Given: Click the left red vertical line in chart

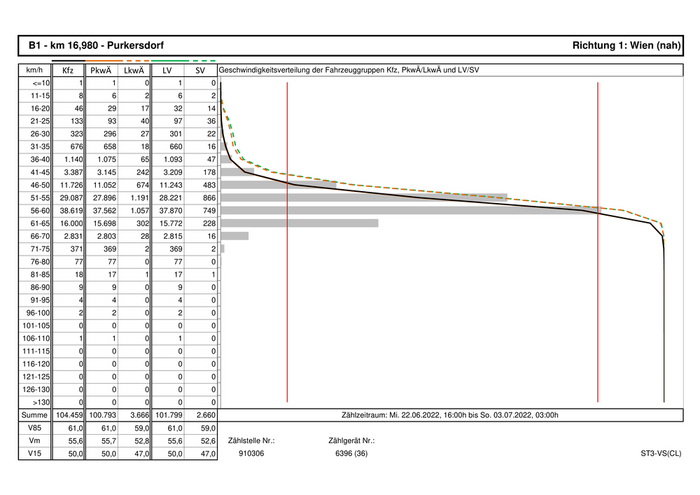Looking at the screenshot, I should [287, 240].
